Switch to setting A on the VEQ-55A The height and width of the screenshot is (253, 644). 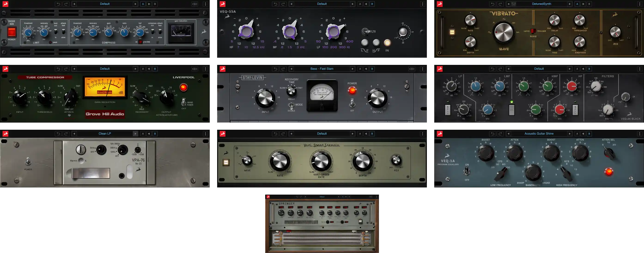(x=360, y=4)
